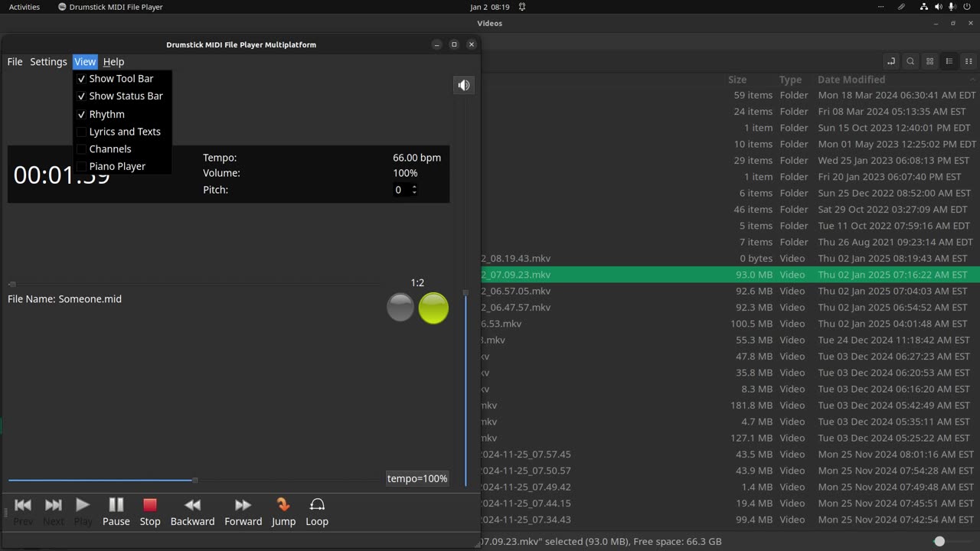
Task: Open the system volume icon in top bar
Action: tap(939, 7)
